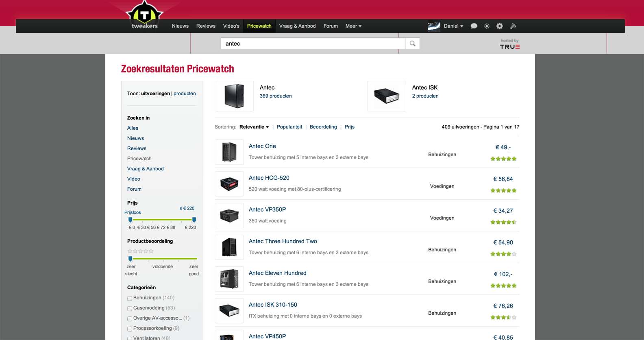The width and height of the screenshot is (644, 340).
Task: Click star rating for Antec Three Hundred Two
Action: 503,254
